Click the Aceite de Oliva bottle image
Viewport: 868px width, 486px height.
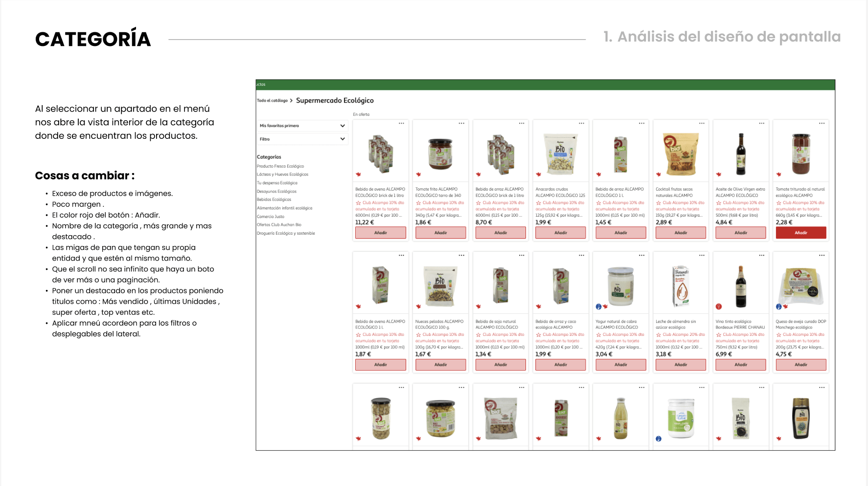pos(741,154)
